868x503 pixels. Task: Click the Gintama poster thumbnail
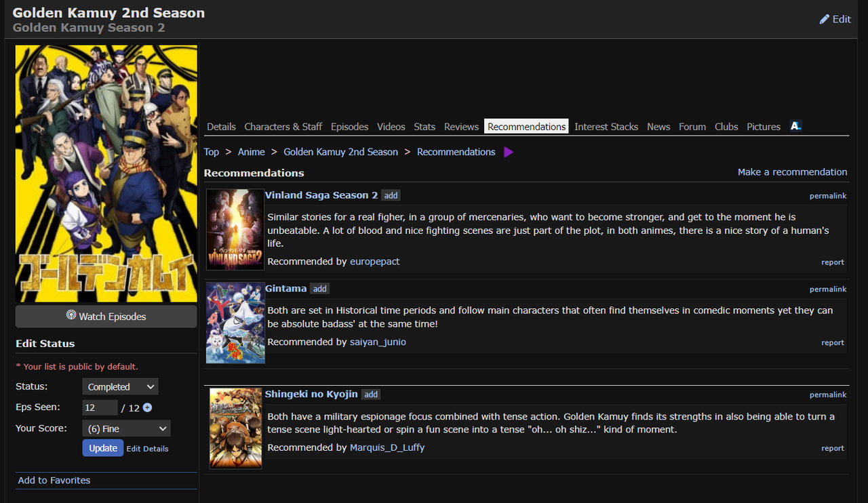(x=235, y=323)
